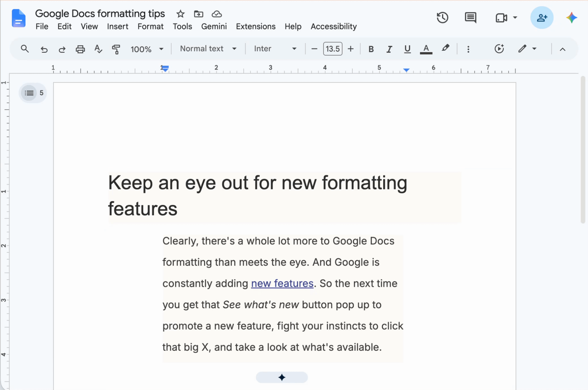588x390 pixels.
Task: Star the document with the star icon
Action: coord(180,14)
